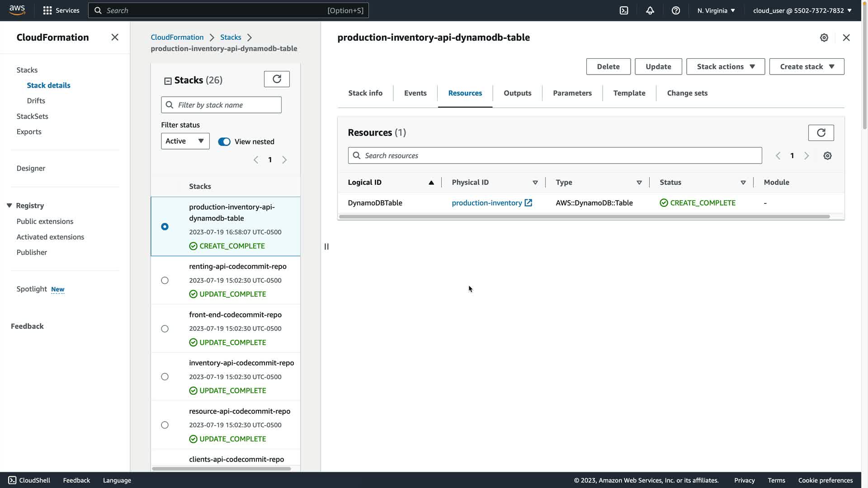The width and height of the screenshot is (868, 488).
Task: Click the AWS logo home icon
Action: pos(17,10)
